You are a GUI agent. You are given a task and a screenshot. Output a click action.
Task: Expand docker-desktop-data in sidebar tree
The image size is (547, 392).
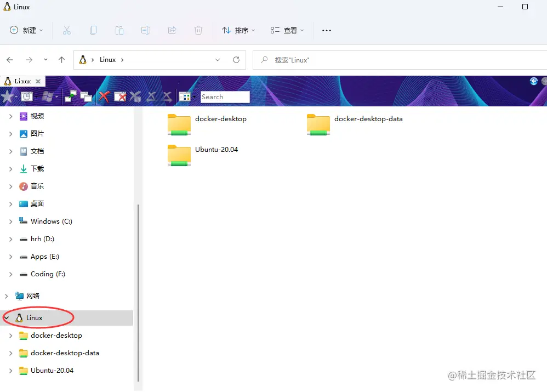coord(10,353)
